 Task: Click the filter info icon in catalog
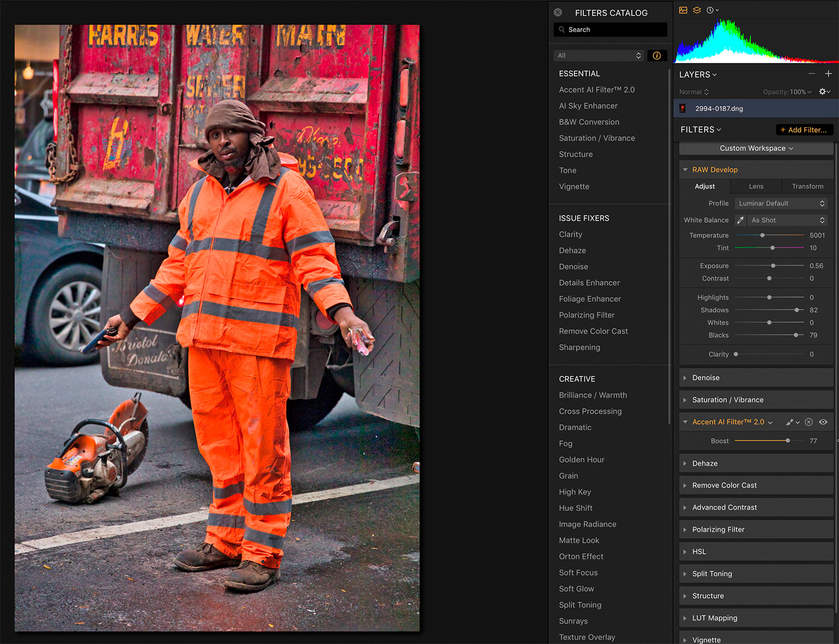coord(657,56)
